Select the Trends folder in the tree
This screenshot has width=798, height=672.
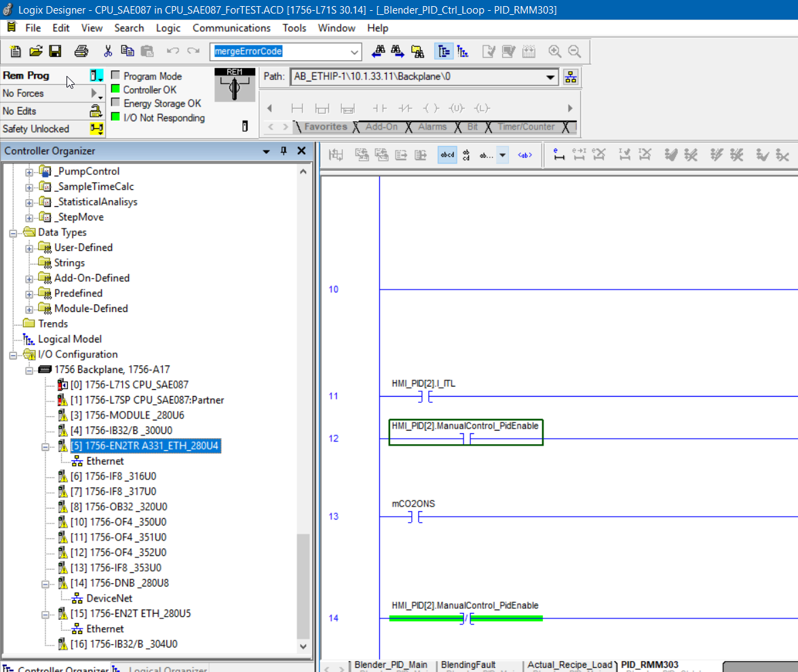[x=53, y=324]
